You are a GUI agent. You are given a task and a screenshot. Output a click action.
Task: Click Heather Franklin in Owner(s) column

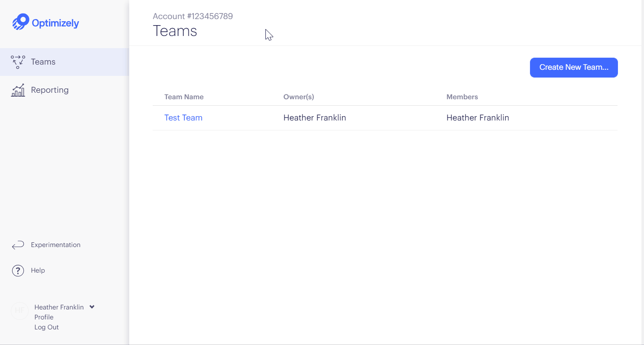pyautogui.click(x=315, y=118)
